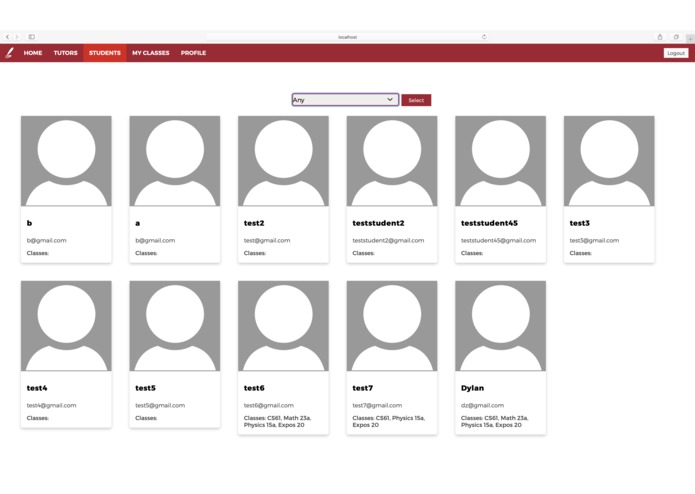Open a new browser tab
695x494 pixels.
690,39
